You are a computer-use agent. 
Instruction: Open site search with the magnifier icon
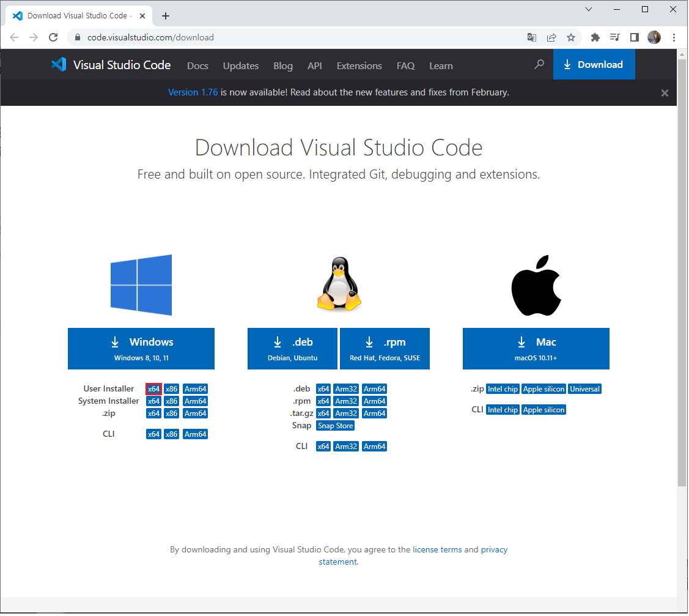(x=539, y=65)
